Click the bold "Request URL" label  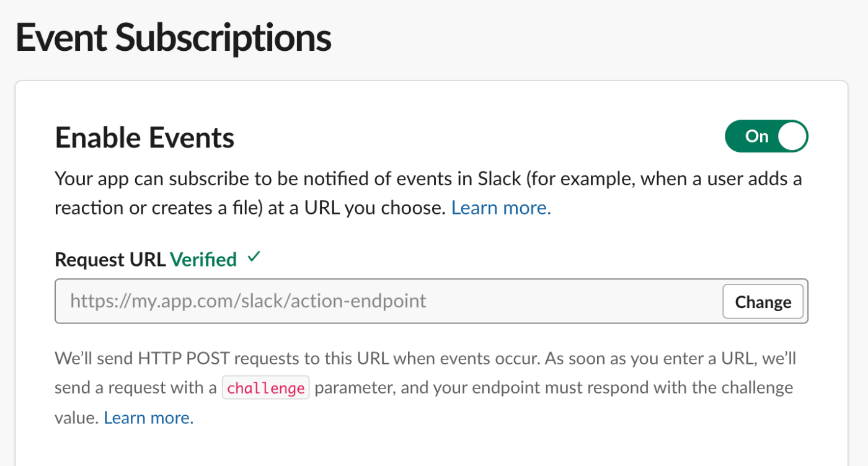coord(110,259)
